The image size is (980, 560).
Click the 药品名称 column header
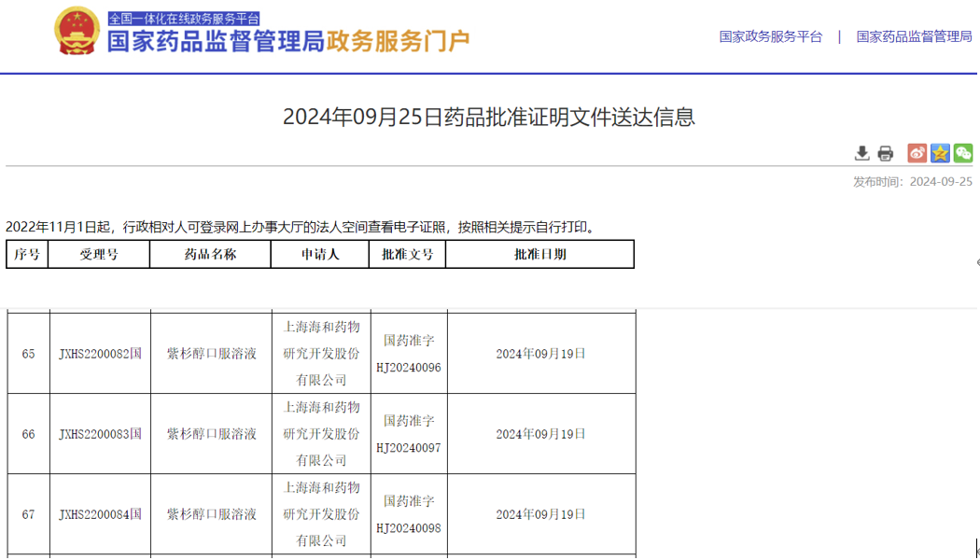coord(210,254)
